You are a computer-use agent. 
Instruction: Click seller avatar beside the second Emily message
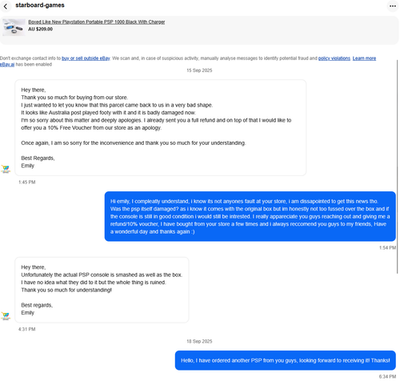tap(6, 316)
